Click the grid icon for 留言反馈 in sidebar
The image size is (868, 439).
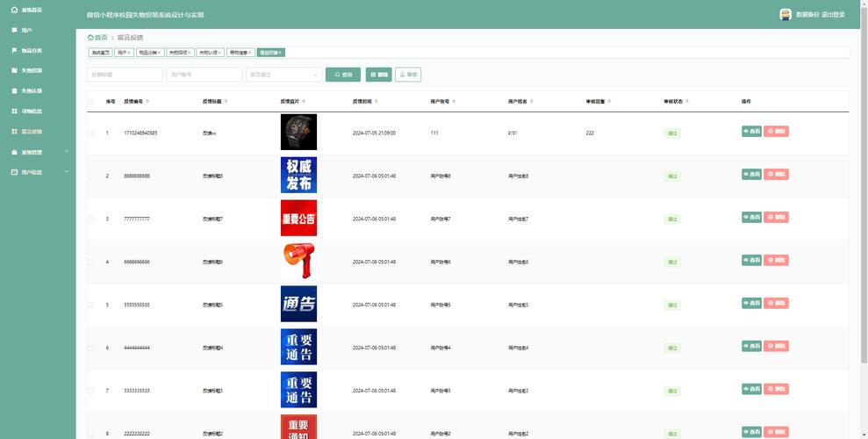tap(14, 132)
